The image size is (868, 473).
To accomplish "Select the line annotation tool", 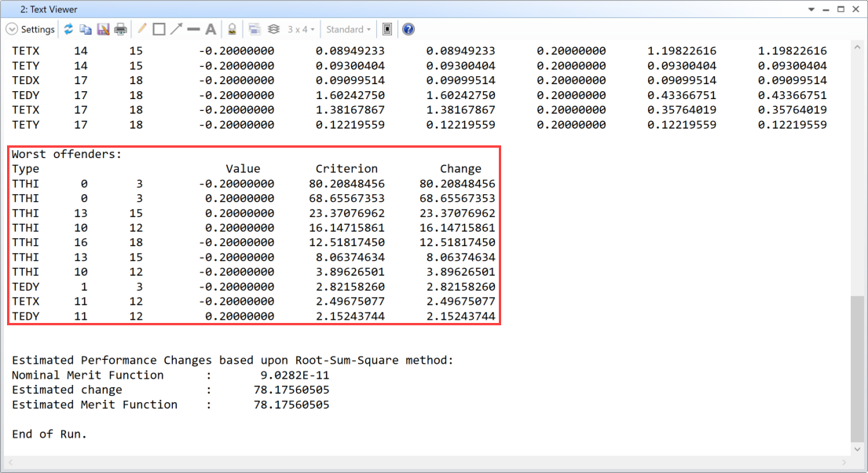I will tap(193, 29).
